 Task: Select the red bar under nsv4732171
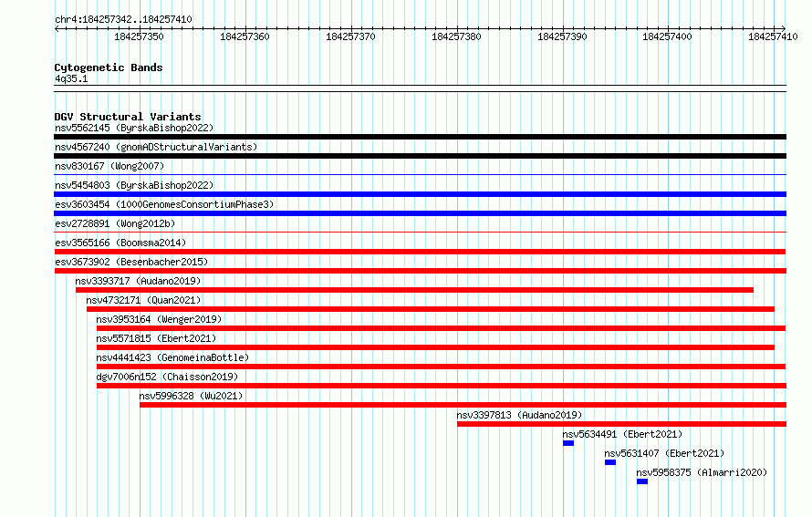(431, 309)
